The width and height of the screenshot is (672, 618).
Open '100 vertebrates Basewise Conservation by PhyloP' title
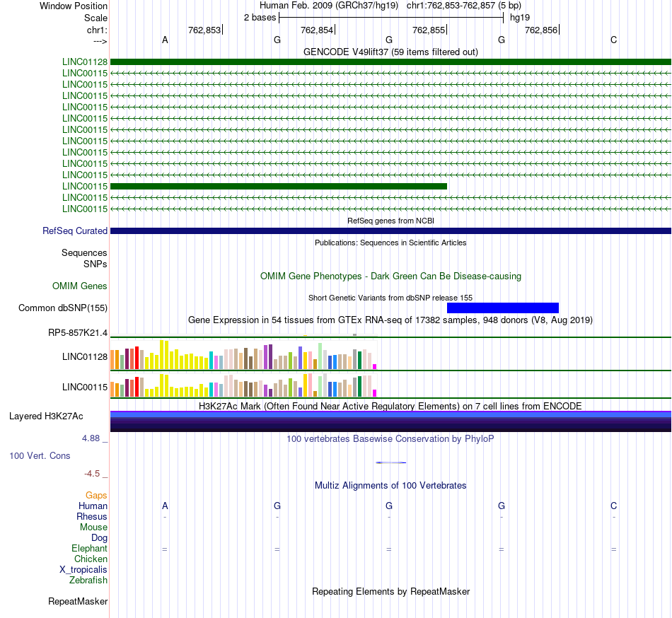pyautogui.click(x=390, y=438)
